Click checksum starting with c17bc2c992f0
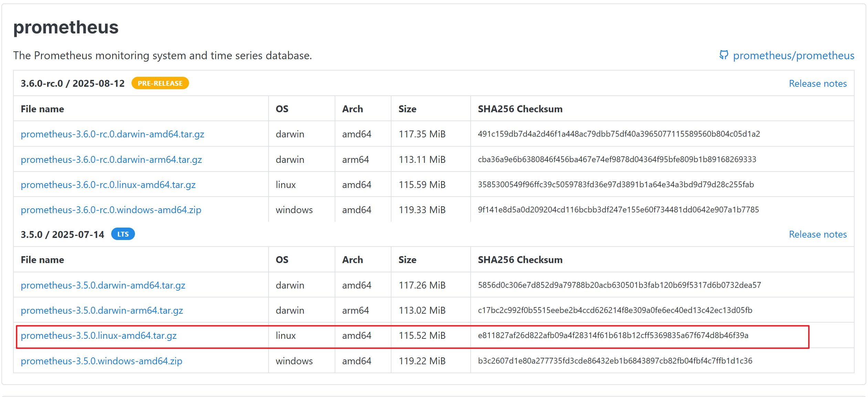 [615, 310]
